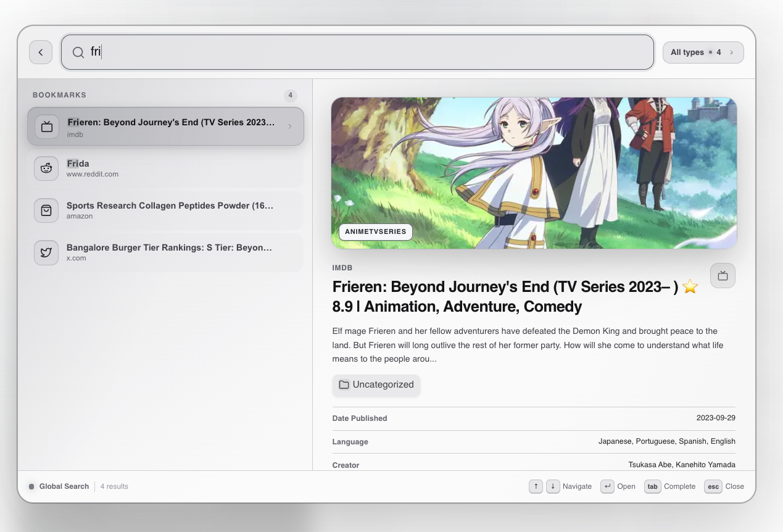This screenshot has height=532, width=783.
Task: Click the tab key Complete hint
Action: [652, 486]
